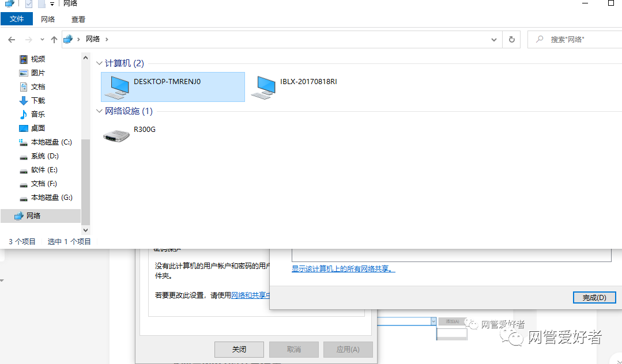Select 软件 (E:) drive in sidebar
Screen dimensions: 622x364
point(44,170)
